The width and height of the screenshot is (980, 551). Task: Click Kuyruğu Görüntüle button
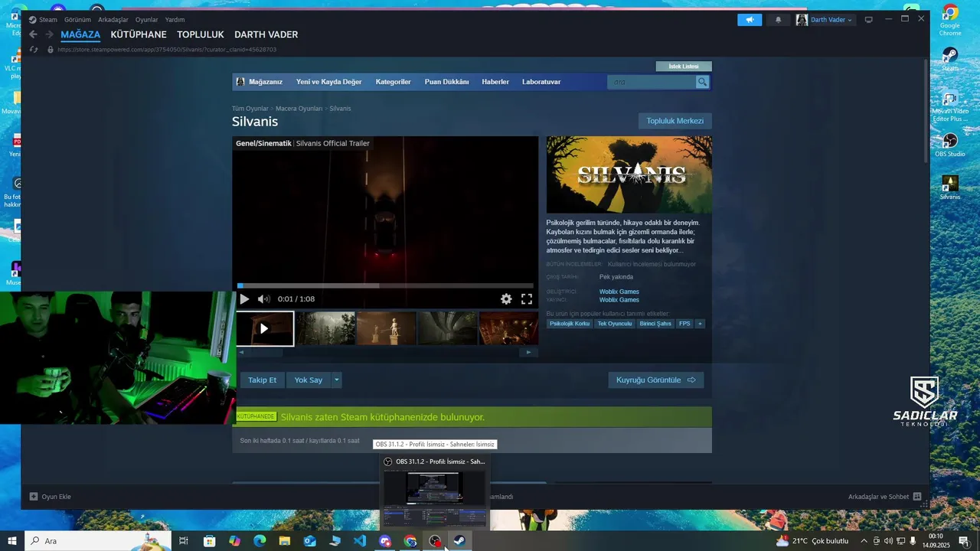[655, 380]
